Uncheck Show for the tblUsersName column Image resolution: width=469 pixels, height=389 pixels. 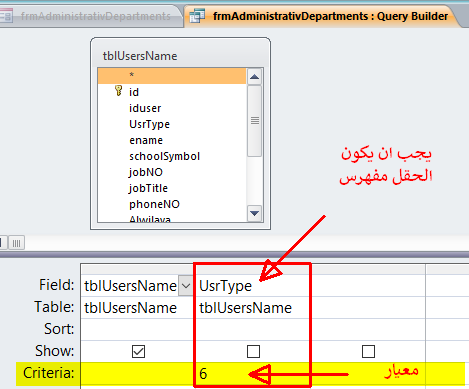pyautogui.click(x=138, y=351)
